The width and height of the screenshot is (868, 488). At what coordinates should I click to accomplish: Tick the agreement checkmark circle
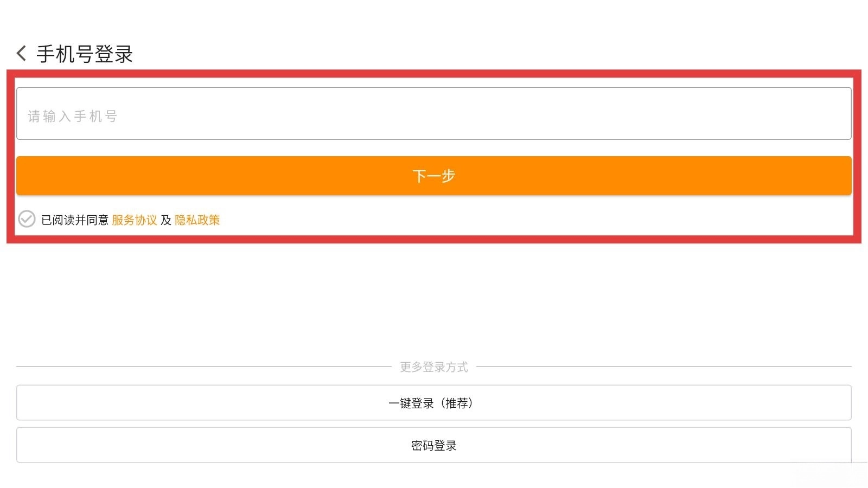coord(27,219)
